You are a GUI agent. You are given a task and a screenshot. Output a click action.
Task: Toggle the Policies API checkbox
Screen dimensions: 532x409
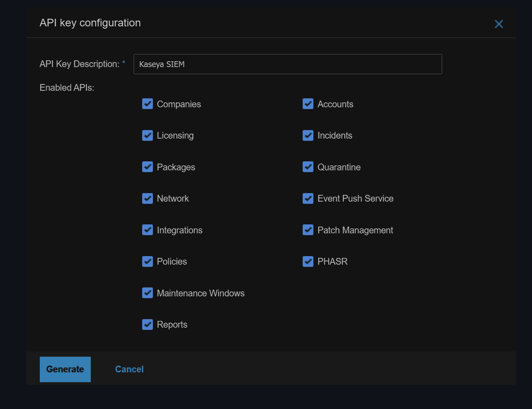pyautogui.click(x=147, y=261)
